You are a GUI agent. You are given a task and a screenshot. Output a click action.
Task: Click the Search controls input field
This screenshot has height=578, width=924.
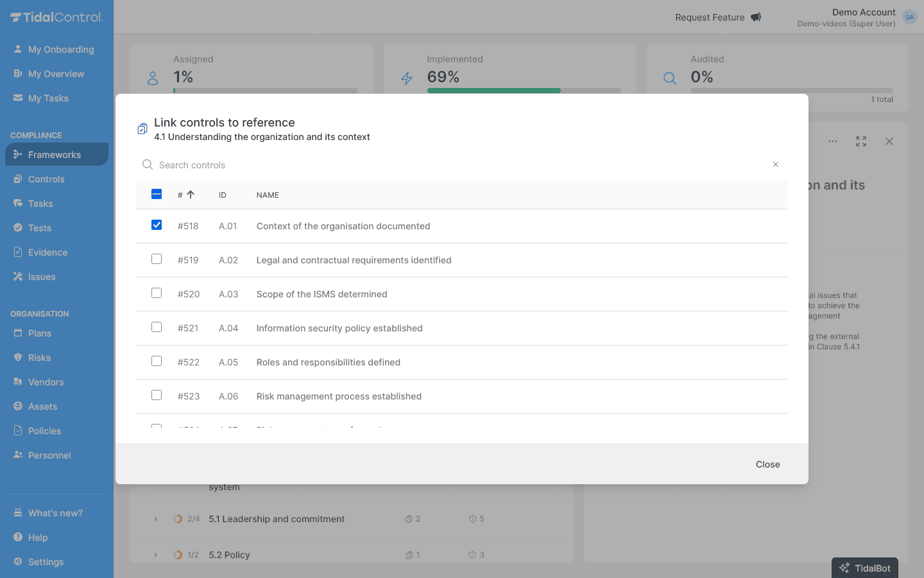(x=385, y=165)
